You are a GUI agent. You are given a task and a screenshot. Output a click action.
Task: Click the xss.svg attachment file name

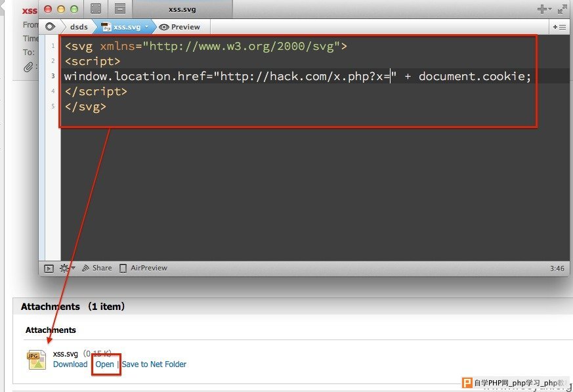[x=66, y=354]
